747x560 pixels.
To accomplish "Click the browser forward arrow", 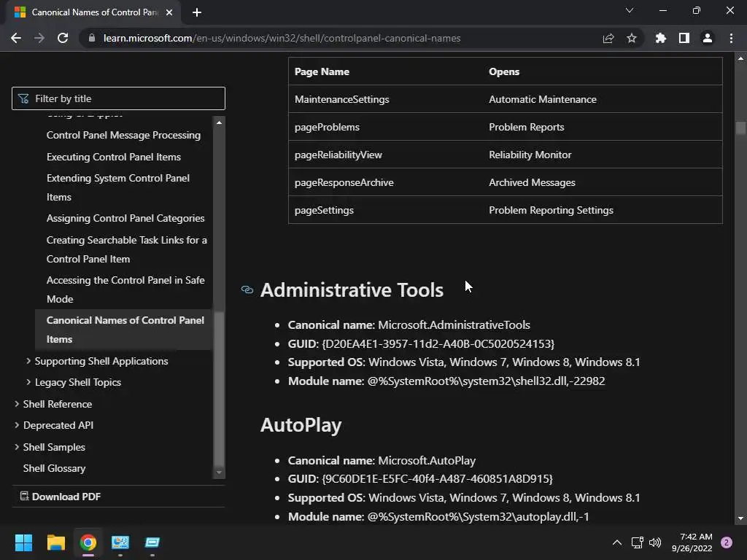I will 39,38.
